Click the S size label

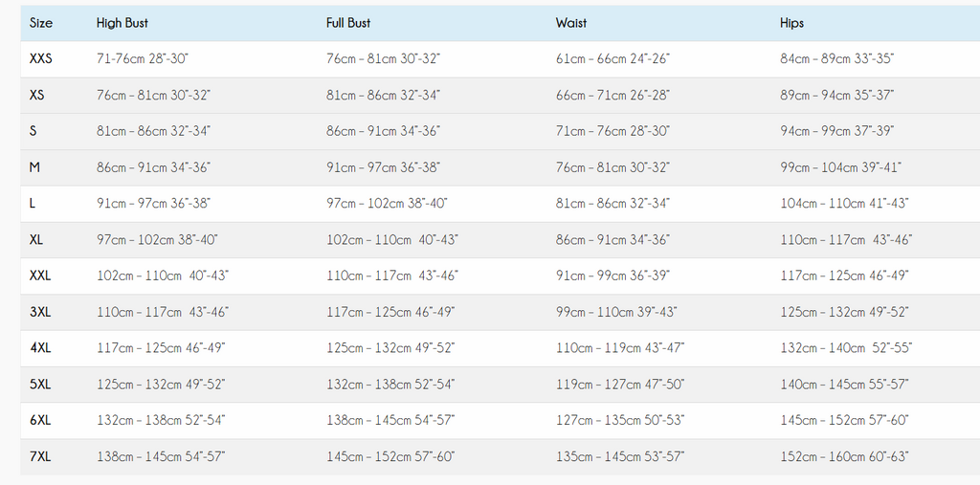point(33,131)
